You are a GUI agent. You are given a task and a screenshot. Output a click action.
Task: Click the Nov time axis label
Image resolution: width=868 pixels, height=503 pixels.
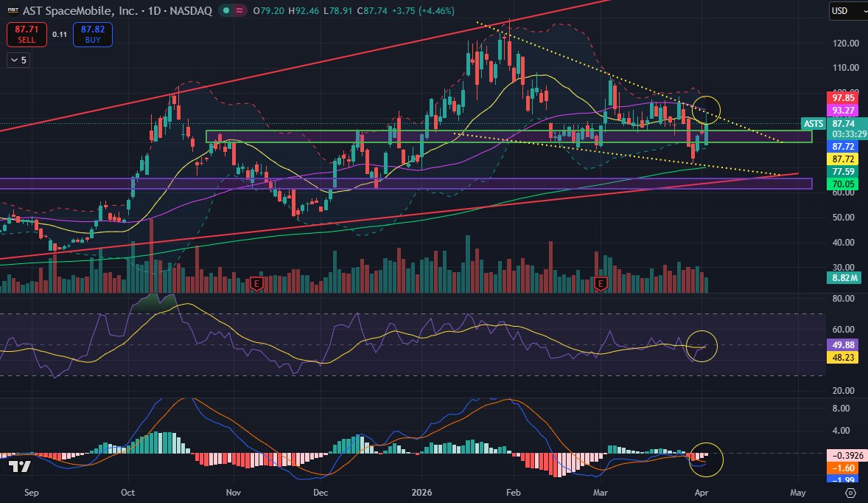tap(234, 493)
